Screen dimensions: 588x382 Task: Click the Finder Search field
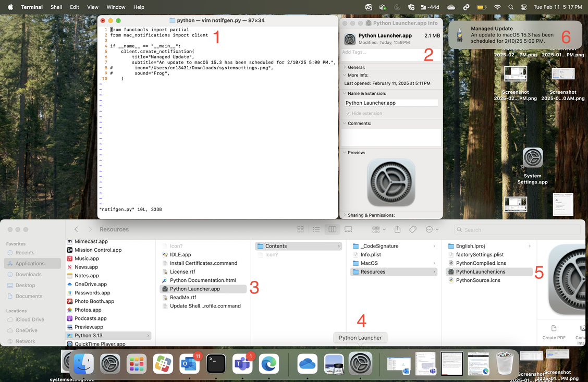[x=518, y=230]
